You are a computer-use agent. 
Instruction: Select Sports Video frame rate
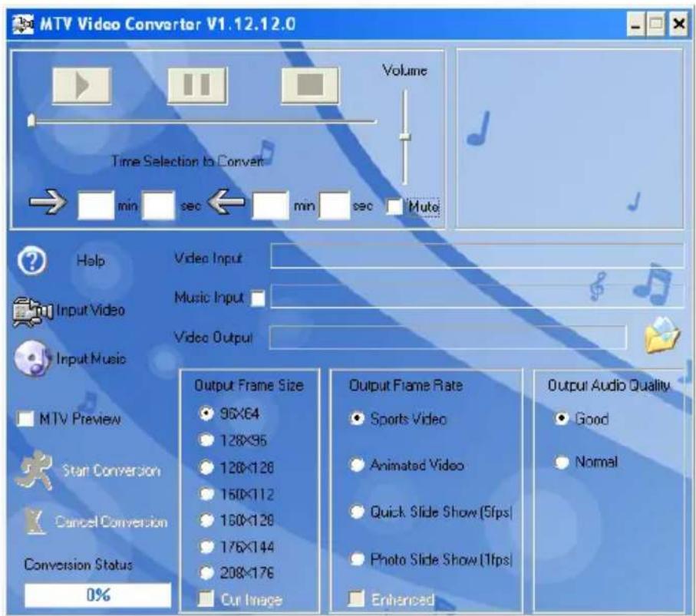[357, 419]
